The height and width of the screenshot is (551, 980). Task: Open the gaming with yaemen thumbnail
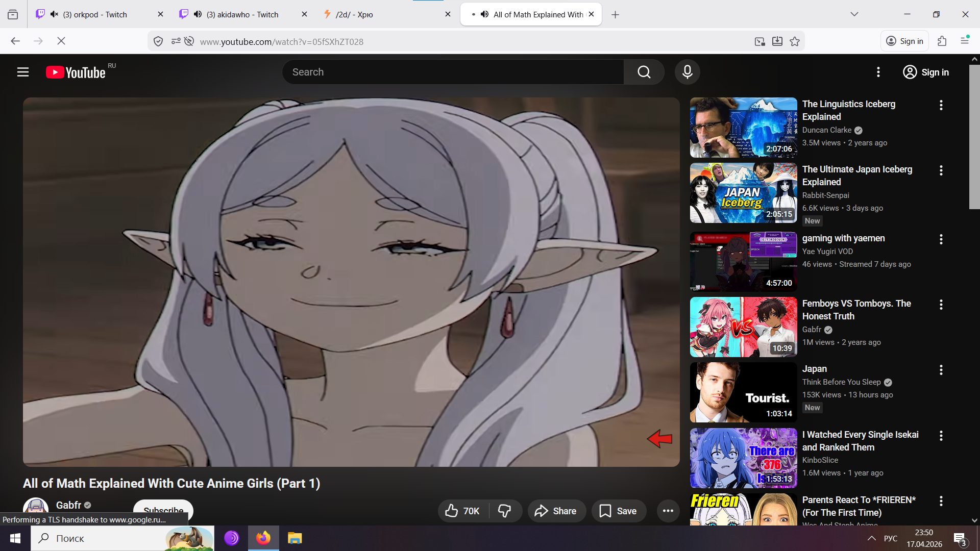[x=743, y=262]
